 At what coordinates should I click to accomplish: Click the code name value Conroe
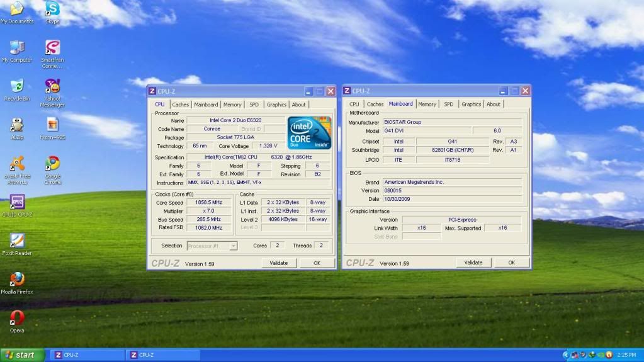coord(212,129)
